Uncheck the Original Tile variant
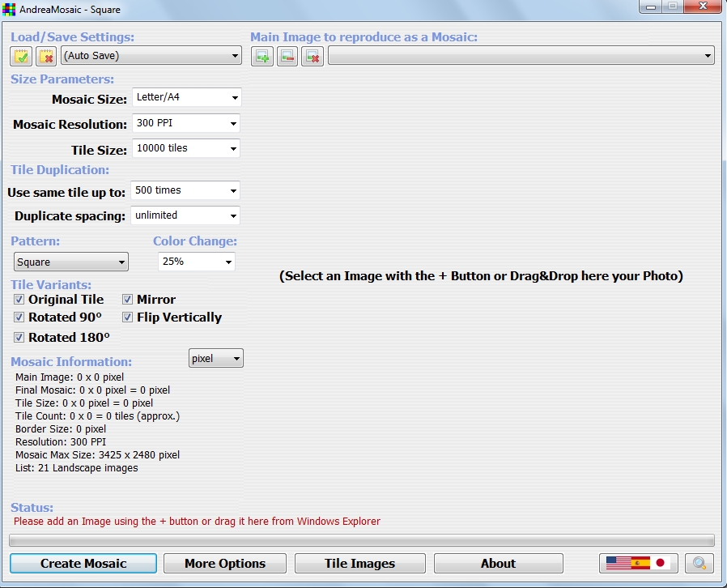 pos(19,300)
